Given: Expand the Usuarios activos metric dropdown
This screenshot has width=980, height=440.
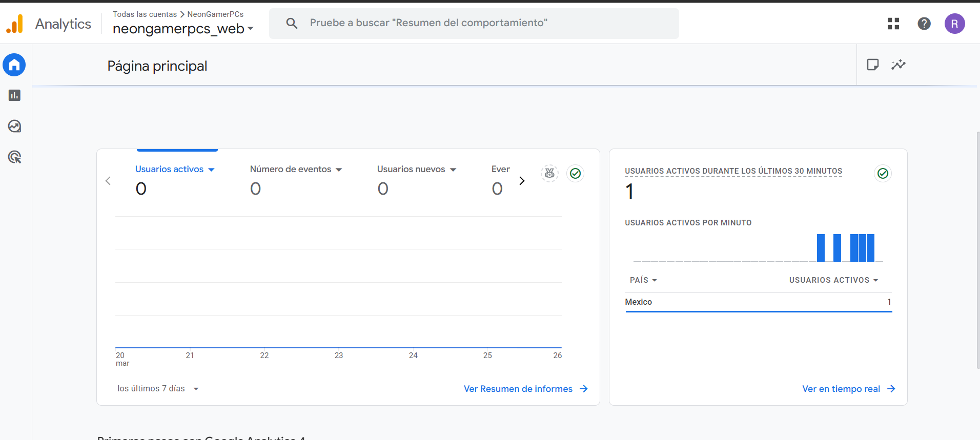Looking at the screenshot, I should 211,170.
